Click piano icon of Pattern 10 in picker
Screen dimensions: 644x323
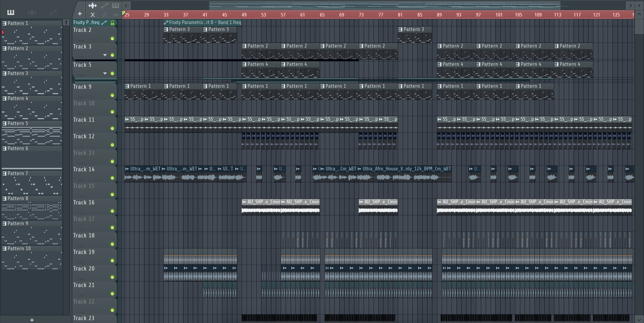coord(4,249)
